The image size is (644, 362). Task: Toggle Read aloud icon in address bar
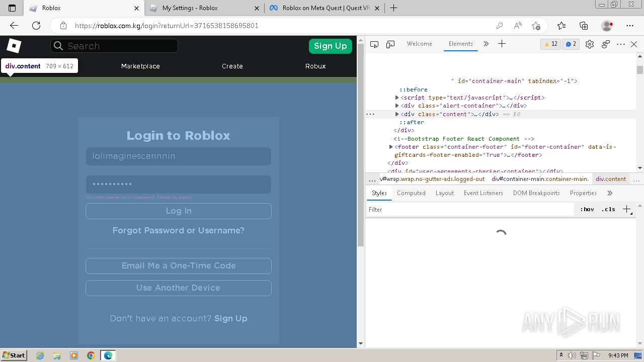518,26
